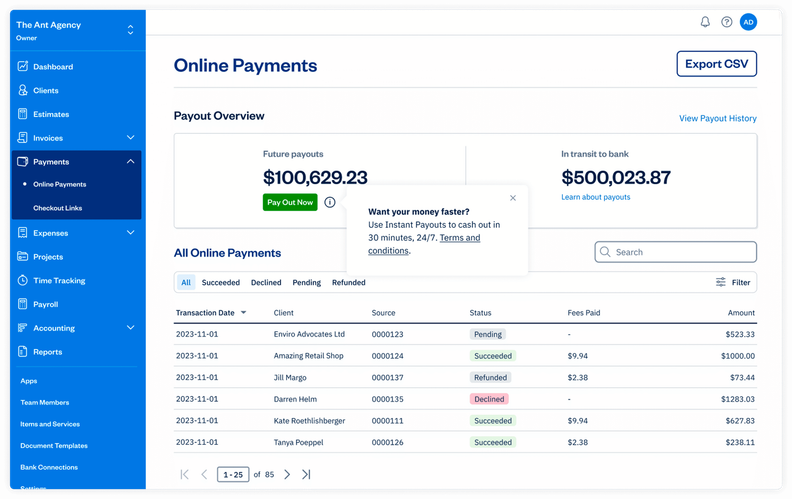Jump to the last page of results
Screen dimensions: 792x499
tap(306, 474)
